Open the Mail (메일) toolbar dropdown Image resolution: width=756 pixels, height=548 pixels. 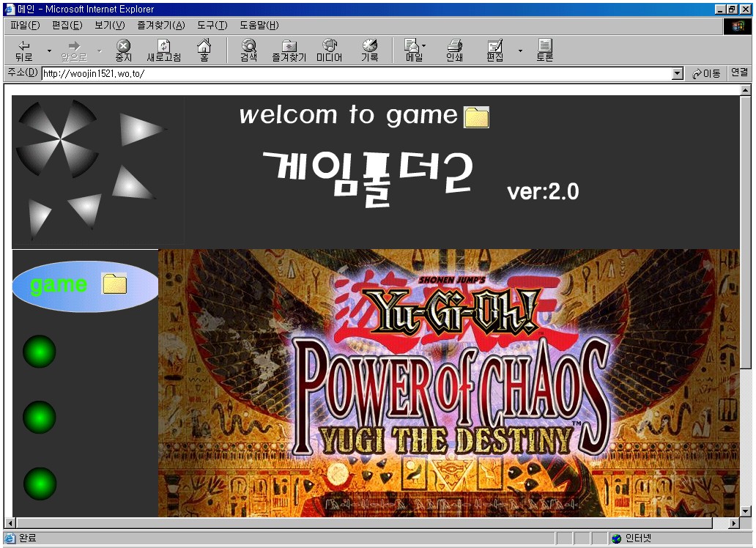coord(415,50)
